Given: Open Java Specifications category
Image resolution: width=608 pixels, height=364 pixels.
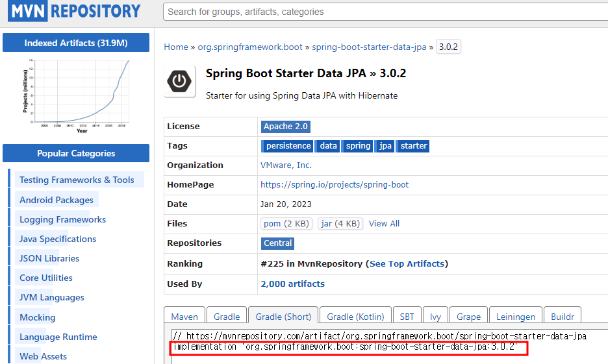Looking at the screenshot, I should coord(58,239).
